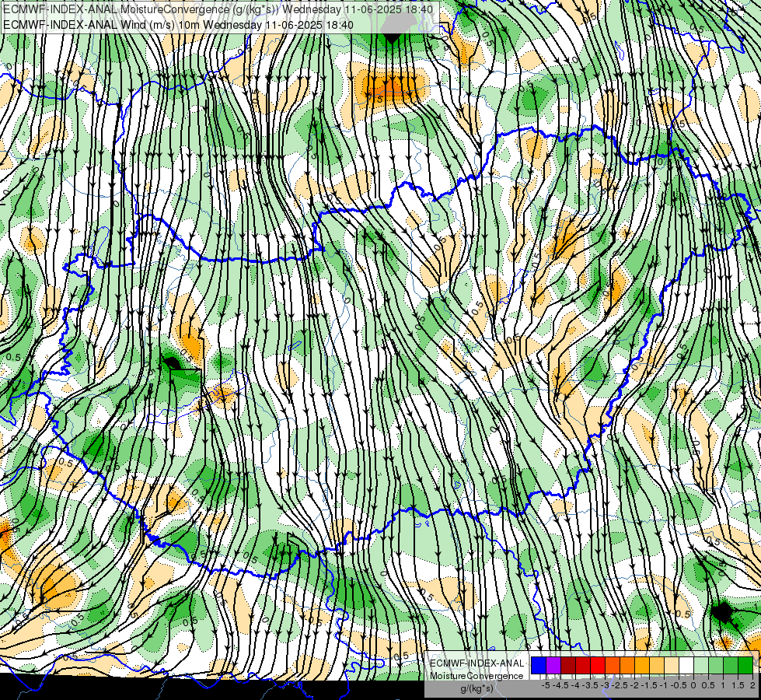
Task: Click MoistureConvergence label in the legend box
Action: (476, 676)
